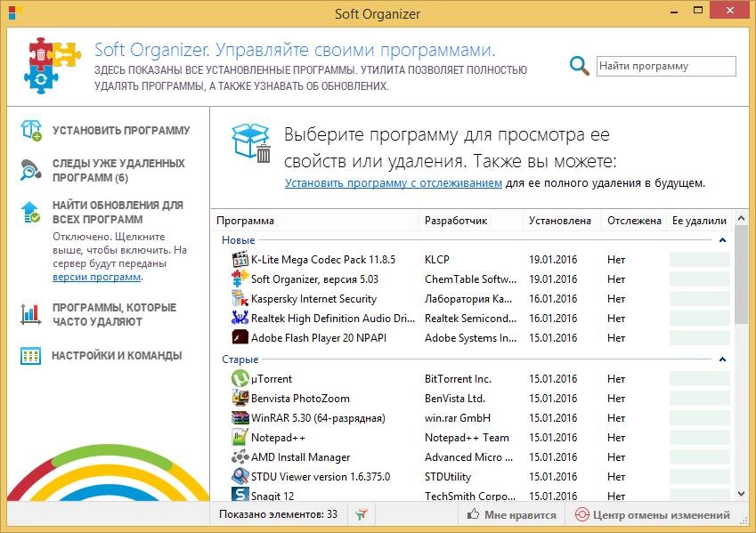Viewport: 756px width, 533px height.
Task: Click the thumbs-up icon in status bar
Action: pyautogui.click(x=474, y=514)
